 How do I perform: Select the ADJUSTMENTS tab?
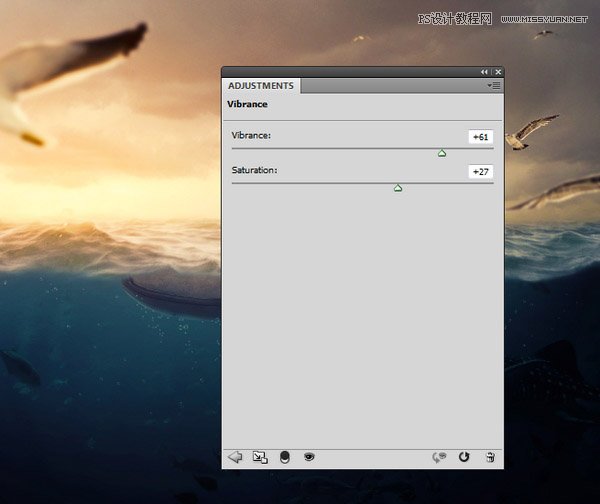tap(261, 86)
